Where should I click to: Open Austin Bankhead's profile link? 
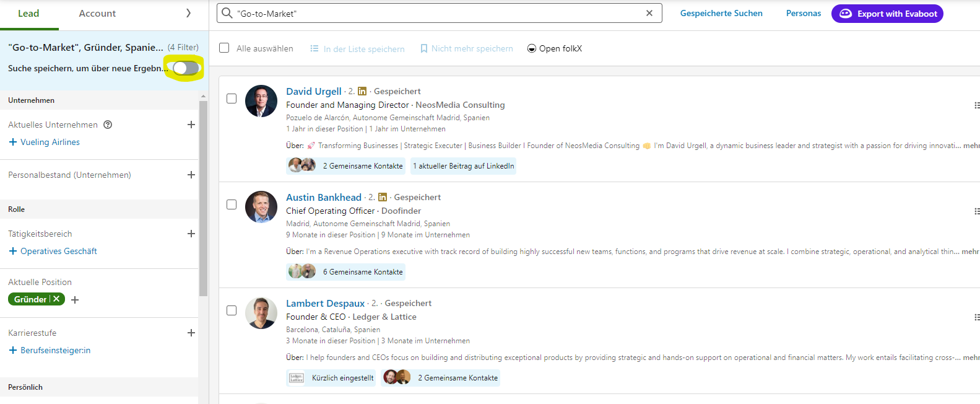click(x=324, y=197)
